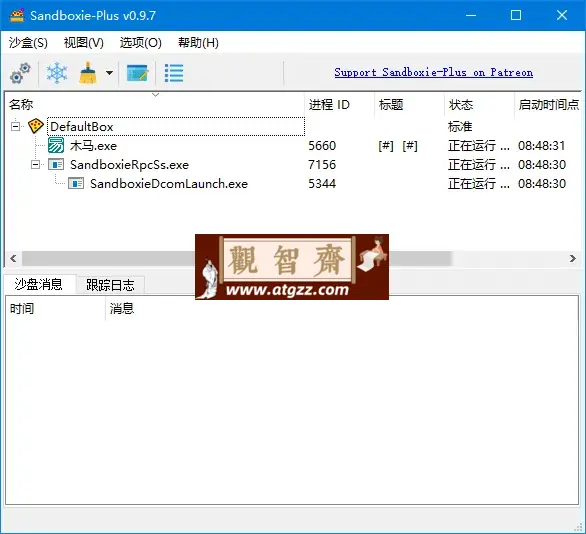Open the dropdown arrow beside the broom
The image size is (586, 534).
109,73
